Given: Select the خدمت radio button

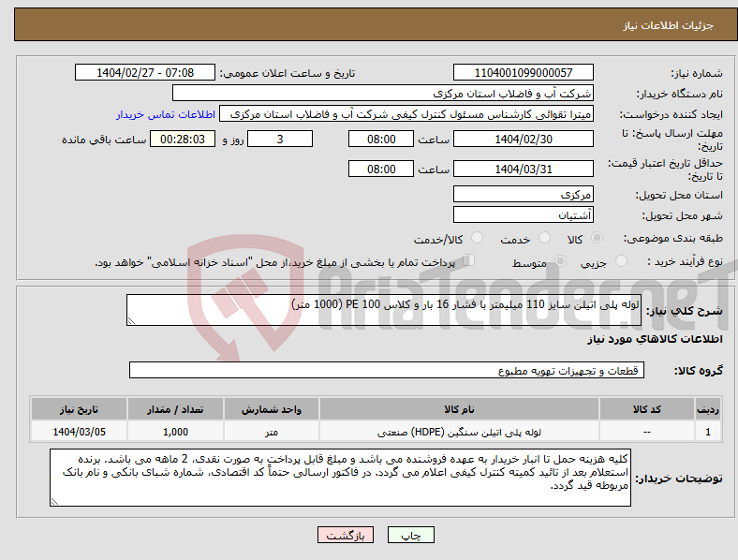Looking at the screenshot, I should click(x=544, y=238).
